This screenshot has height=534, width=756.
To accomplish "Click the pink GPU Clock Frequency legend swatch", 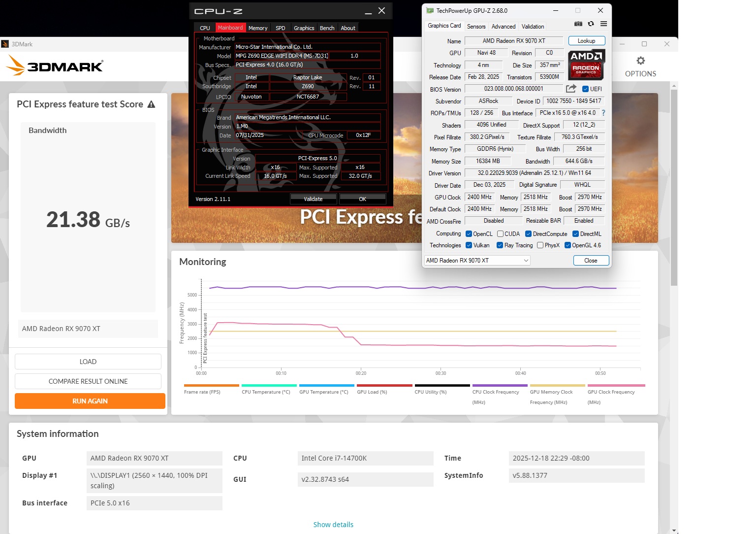I will tap(616, 386).
